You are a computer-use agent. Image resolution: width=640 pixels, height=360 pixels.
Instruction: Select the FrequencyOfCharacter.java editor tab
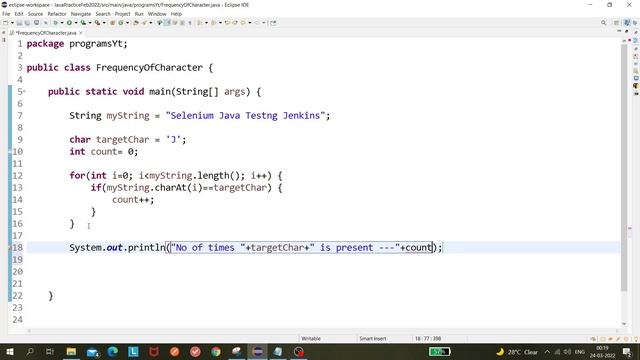coord(45,33)
